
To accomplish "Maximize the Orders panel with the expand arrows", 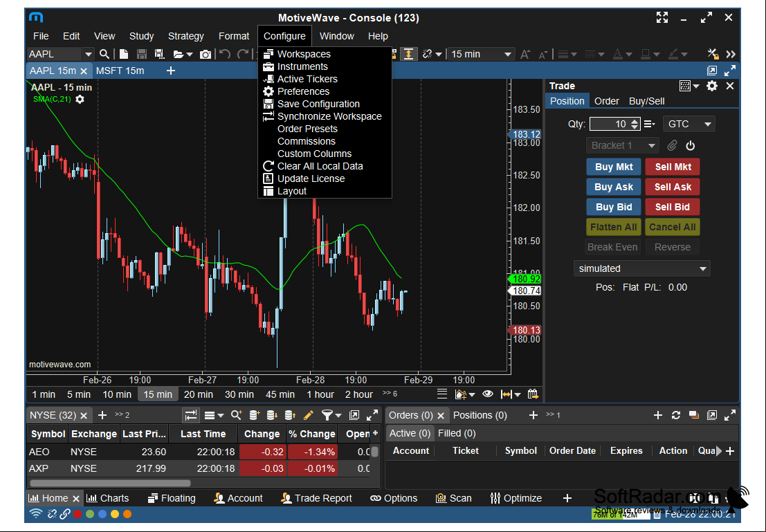I will [730, 415].
